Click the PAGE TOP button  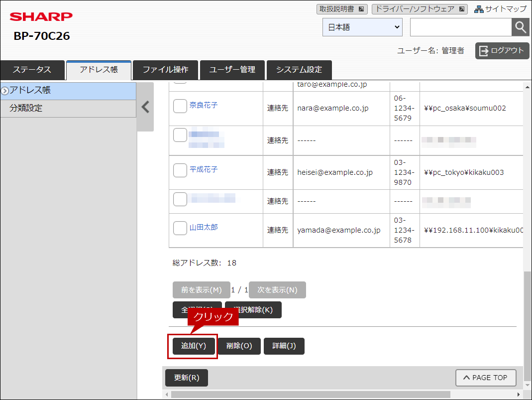[486, 378]
